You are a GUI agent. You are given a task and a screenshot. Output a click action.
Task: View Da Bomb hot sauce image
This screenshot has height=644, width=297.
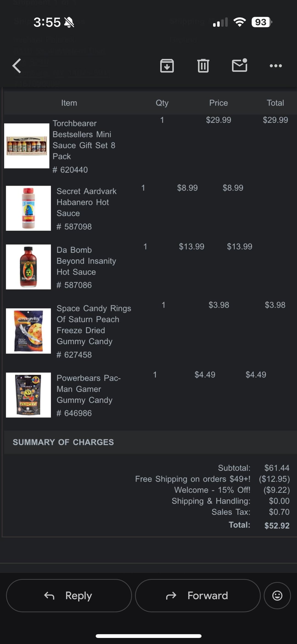[28, 267]
